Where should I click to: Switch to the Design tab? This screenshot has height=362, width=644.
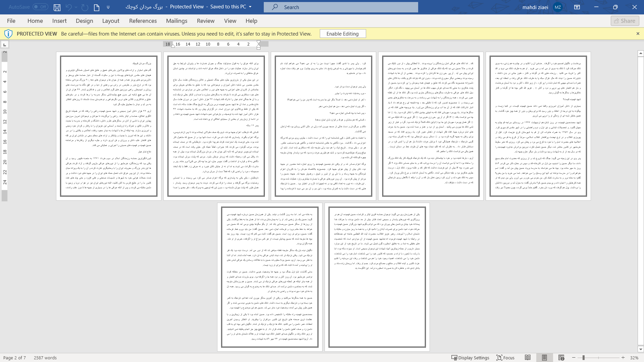coord(85,21)
